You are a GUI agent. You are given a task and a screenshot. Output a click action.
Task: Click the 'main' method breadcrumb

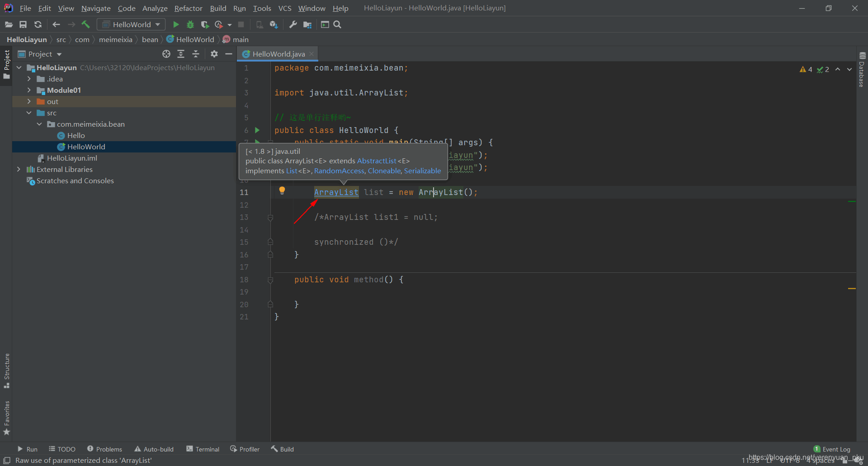(236, 40)
